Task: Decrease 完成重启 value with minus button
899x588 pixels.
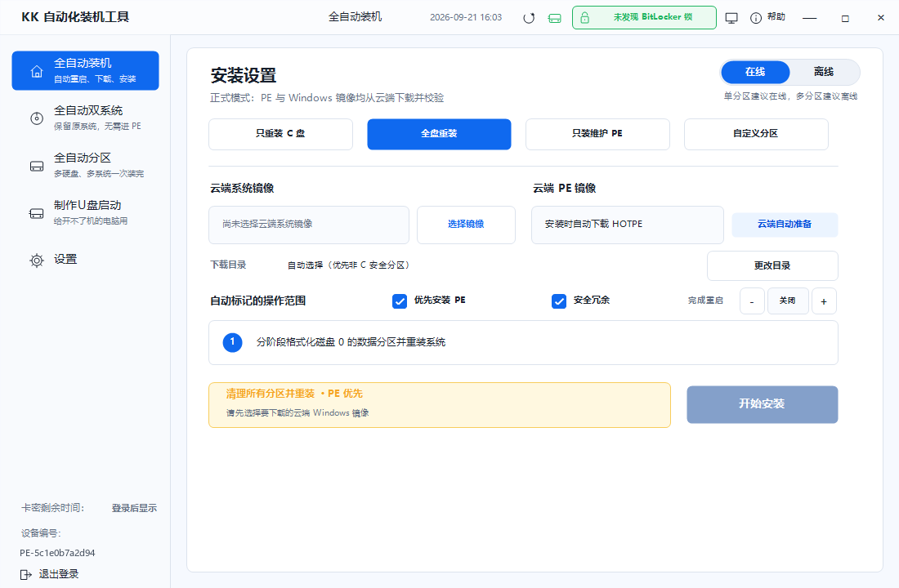Action: pos(752,301)
